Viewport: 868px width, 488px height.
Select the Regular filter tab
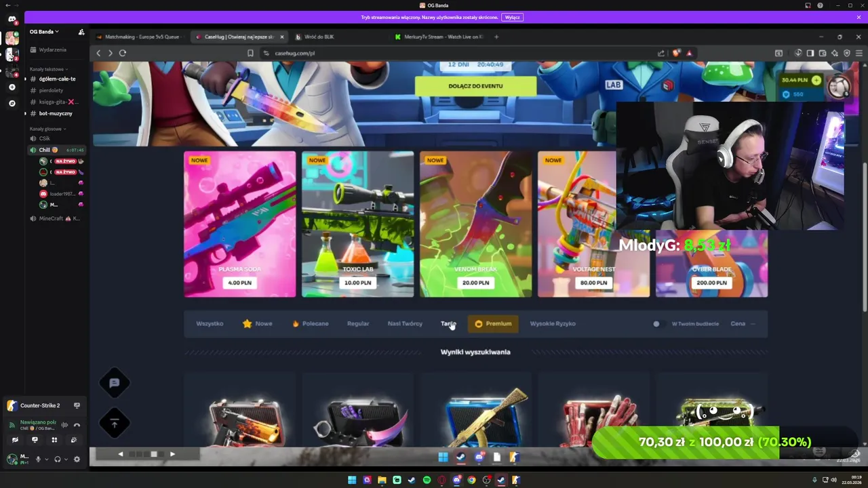point(358,323)
